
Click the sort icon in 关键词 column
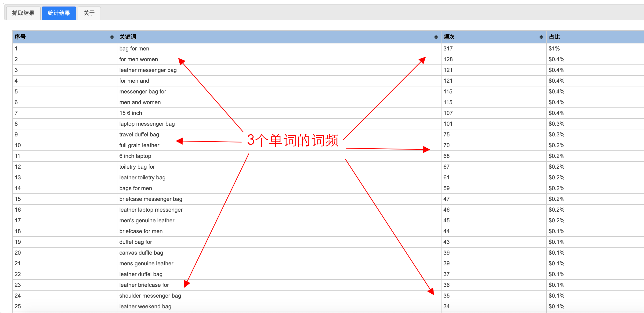tap(436, 37)
